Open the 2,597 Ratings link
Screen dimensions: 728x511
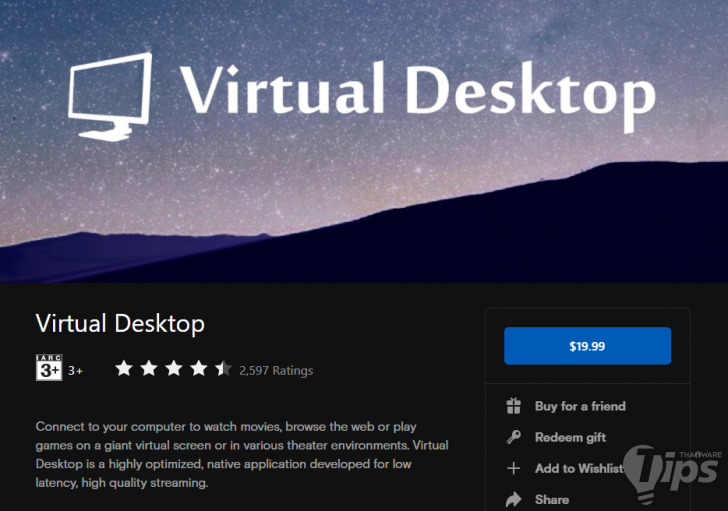click(276, 370)
